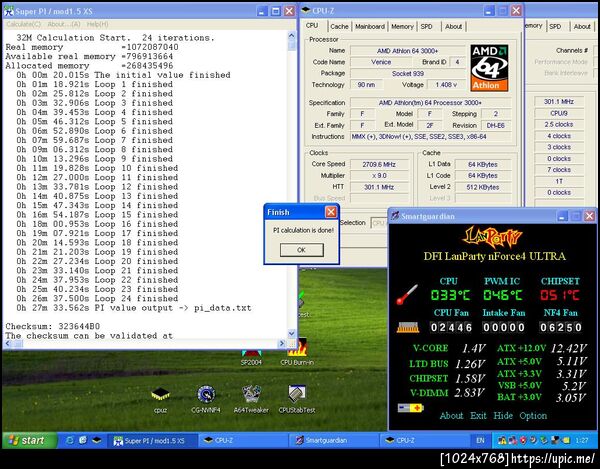Switch to the last CPU-Z taskbar button
Viewport: 600px width, 469px height.
click(425, 440)
